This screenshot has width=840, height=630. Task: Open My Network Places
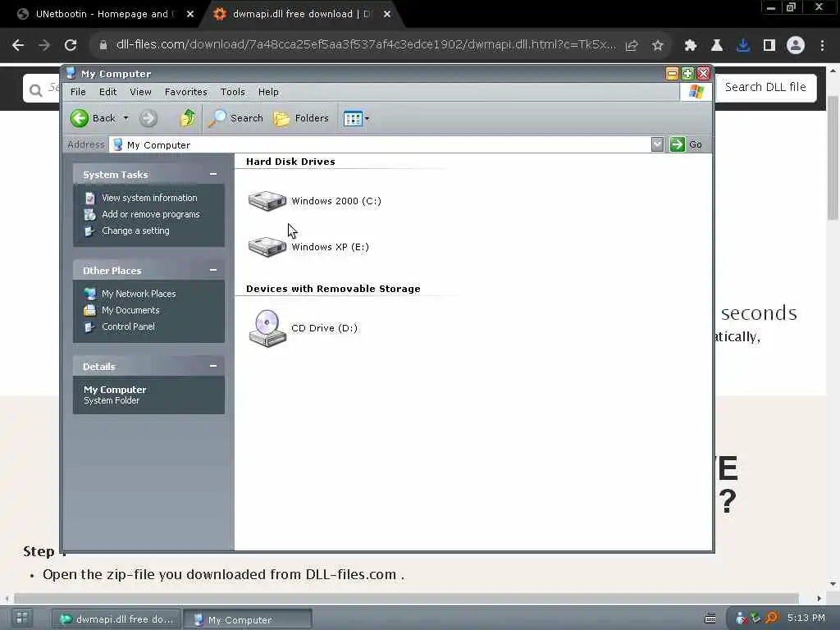coord(139,294)
